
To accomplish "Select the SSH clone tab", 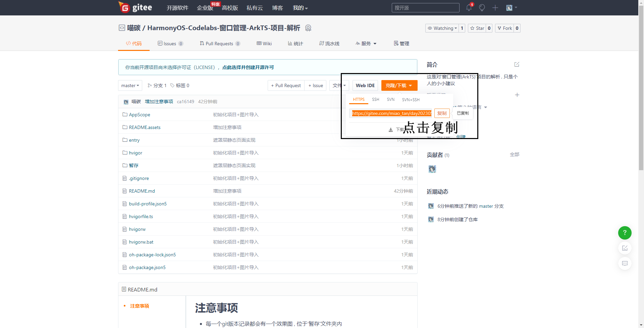I will click(375, 100).
